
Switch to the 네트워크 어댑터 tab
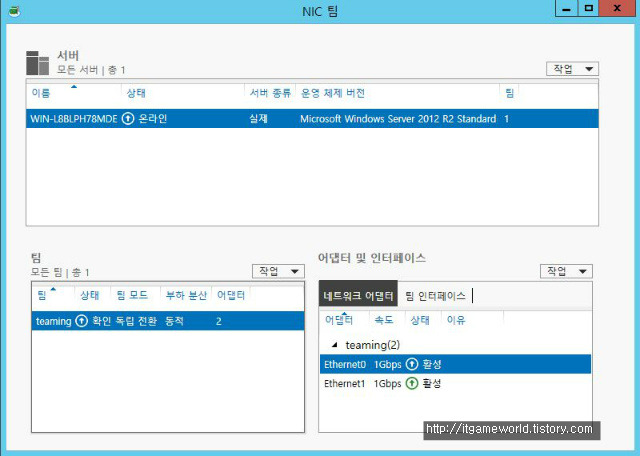click(358, 296)
